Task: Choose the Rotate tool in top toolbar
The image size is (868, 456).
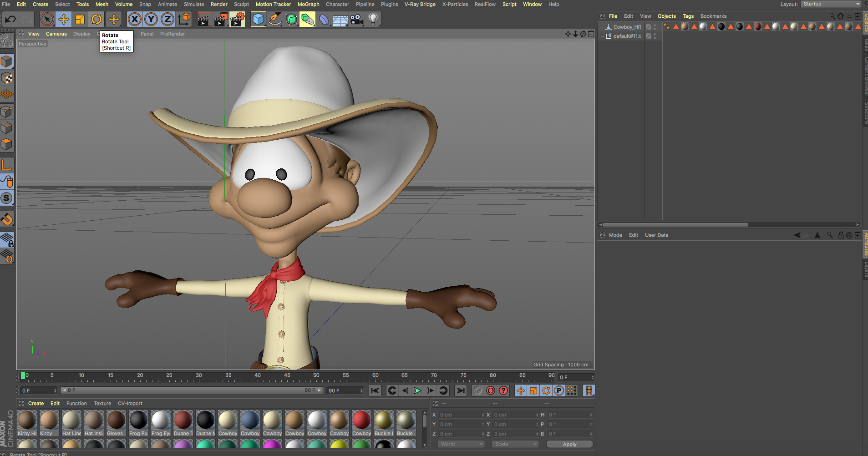Action: point(96,19)
